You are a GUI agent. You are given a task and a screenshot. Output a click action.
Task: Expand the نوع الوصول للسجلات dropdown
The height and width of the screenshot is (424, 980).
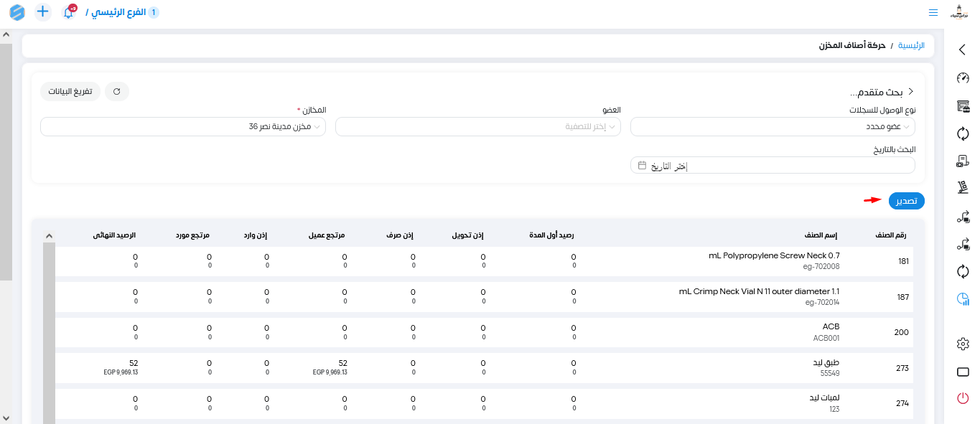click(x=773, y=126)
